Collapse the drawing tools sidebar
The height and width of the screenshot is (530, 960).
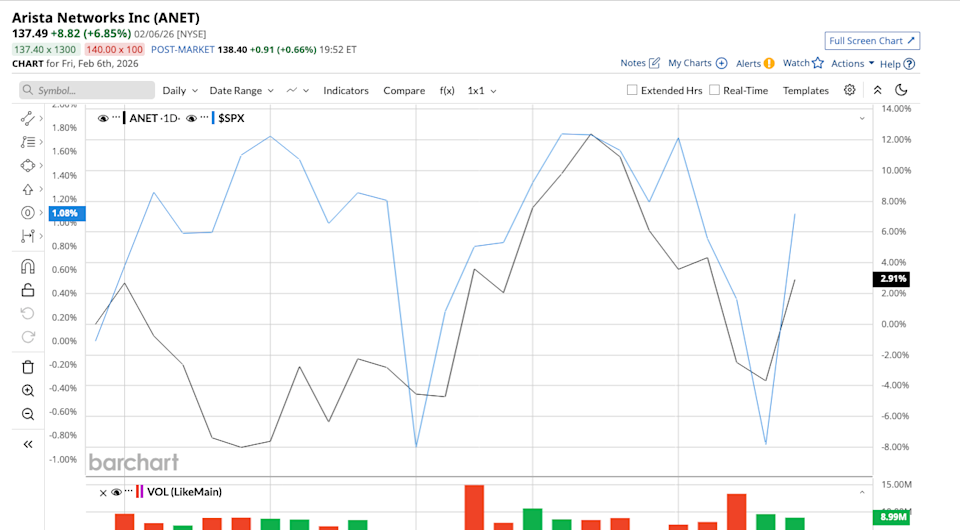click(x=28, y=444)
